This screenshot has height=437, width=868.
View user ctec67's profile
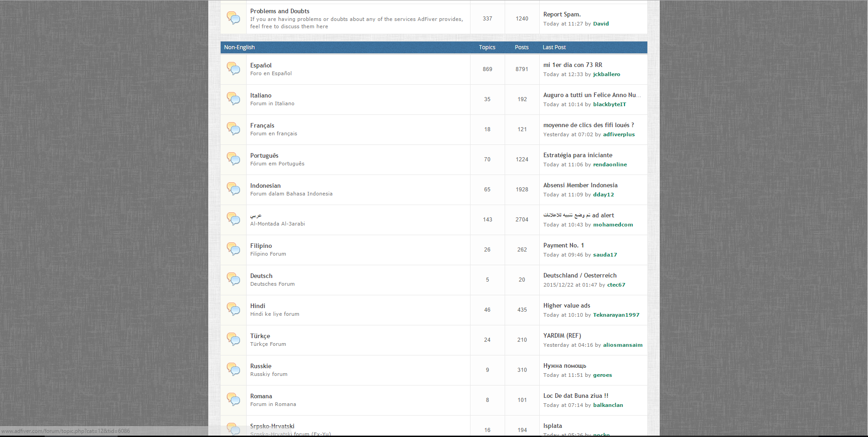pyautogui.click(x=616, y=285)
